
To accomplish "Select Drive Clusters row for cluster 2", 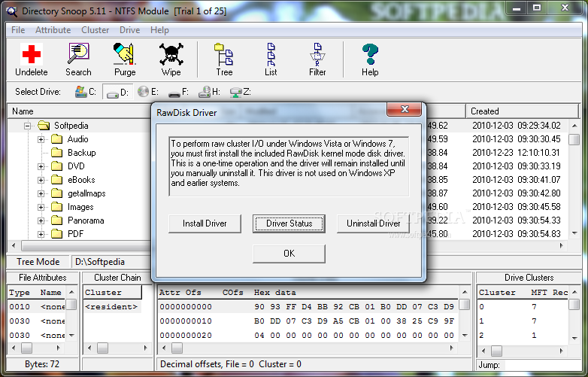I will (x=523, y=336).
